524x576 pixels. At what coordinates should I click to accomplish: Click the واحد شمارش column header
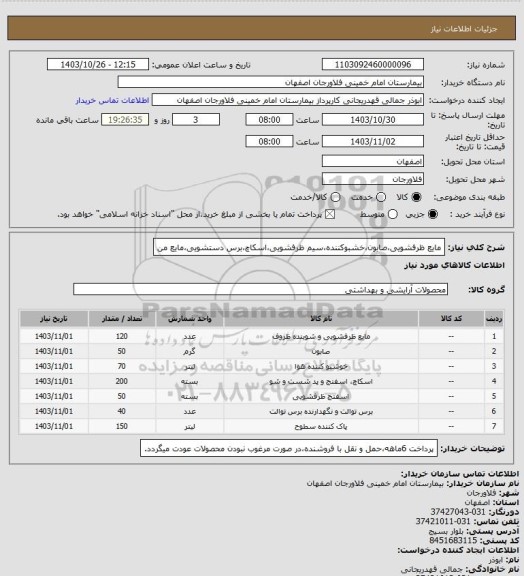(190, 319)
